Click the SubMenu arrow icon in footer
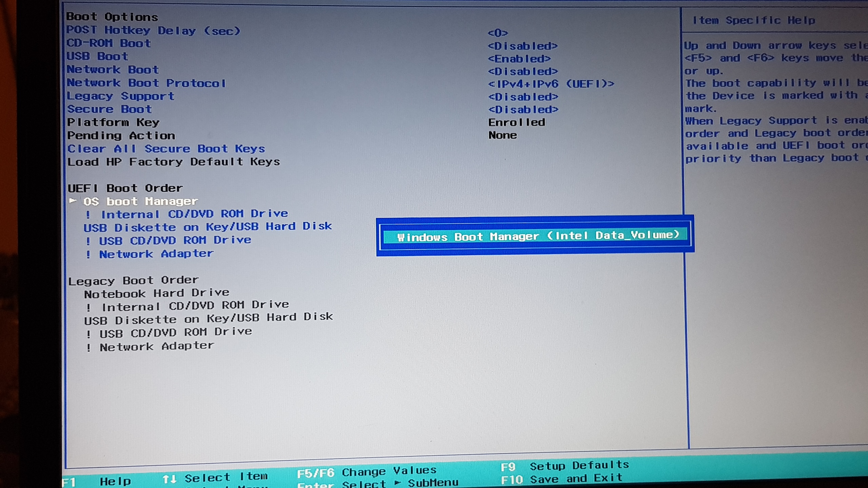This screenshot has width=868, height=488. click(x=397, y=483)
